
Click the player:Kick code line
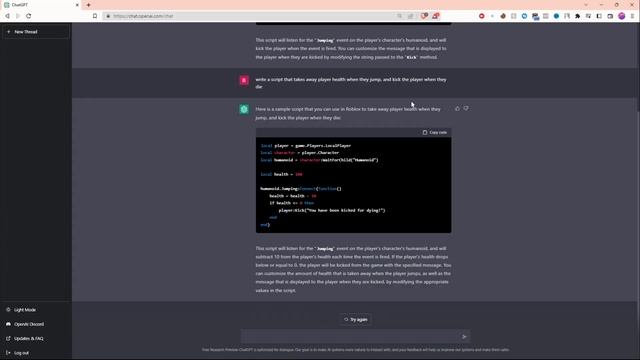[x=332, y=210]
